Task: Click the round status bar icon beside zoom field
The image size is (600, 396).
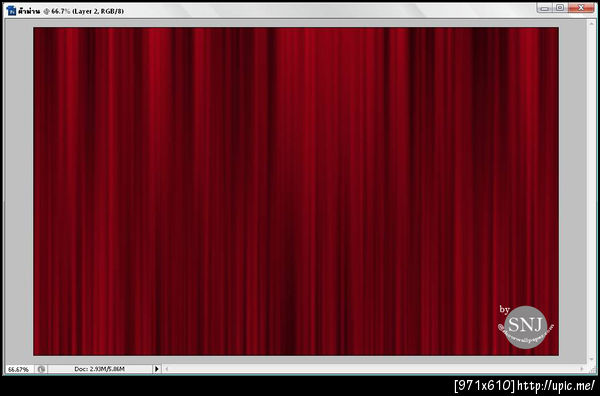Action: pos(41,369)
